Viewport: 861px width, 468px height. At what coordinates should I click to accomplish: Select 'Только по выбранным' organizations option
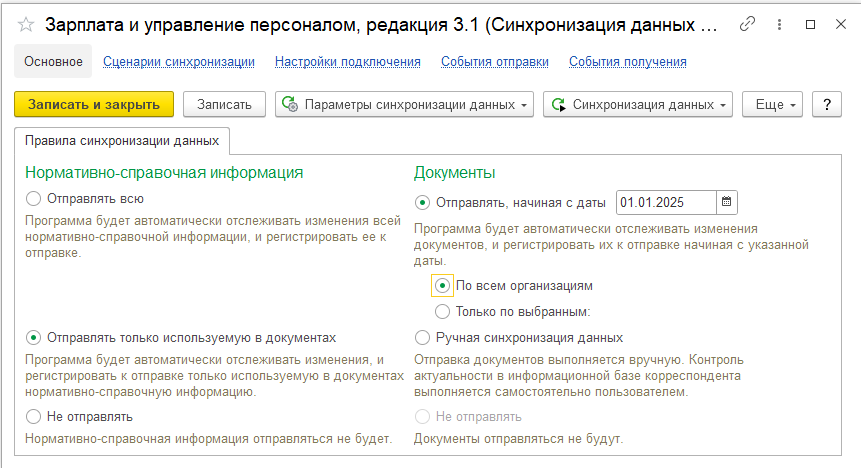tap(442, 311)
